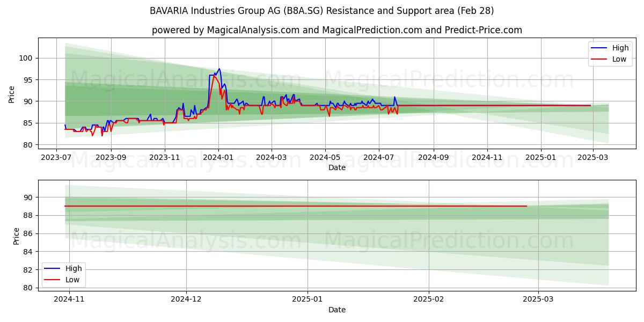Click the '2023-11' x-axis label
The width and height of the screenshot is (644, 322).
click(x=164, y=158)
